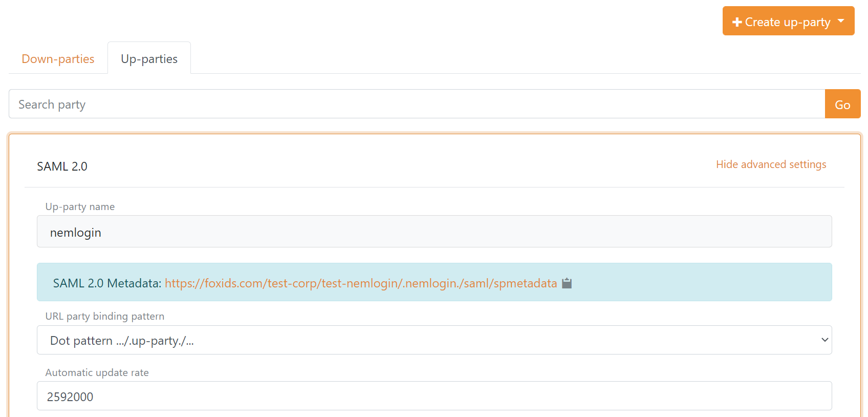Open the foxids.com spmetadata link
868x417 pixels.
tap(360, 283)
